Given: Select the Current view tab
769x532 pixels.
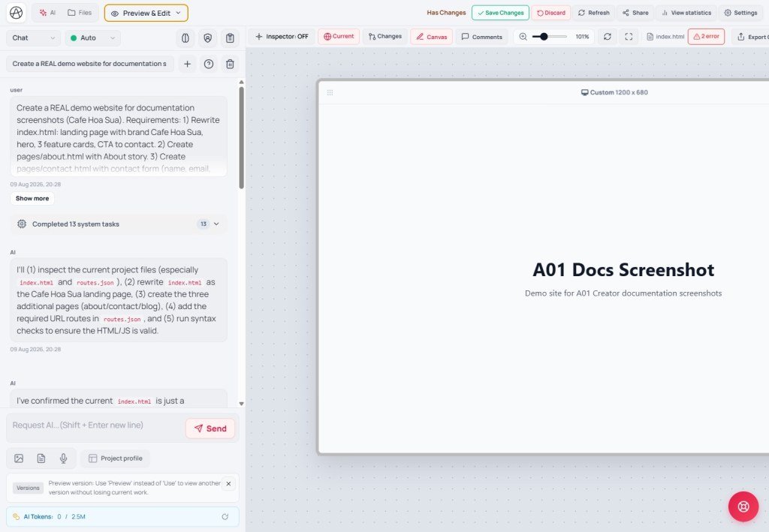Looking at the screenshot, I should 339,37.
